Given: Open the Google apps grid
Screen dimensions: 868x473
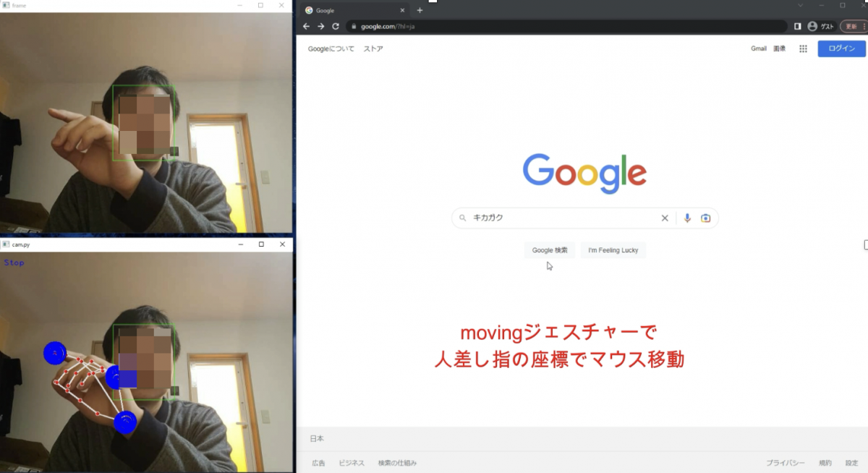Looking at the screenshot, I should [x=803, y=48].
